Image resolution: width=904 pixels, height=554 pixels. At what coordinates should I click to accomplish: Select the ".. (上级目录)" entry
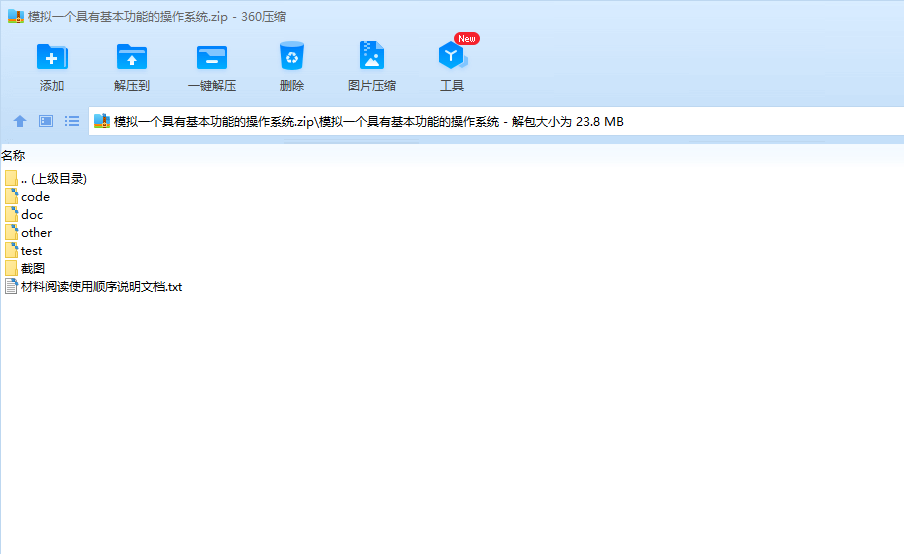[54, 178]
